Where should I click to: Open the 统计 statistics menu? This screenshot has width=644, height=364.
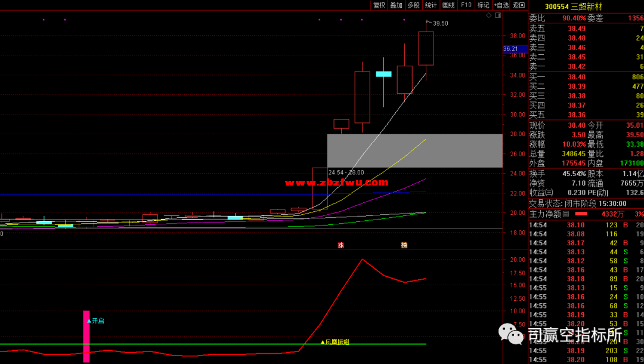431,5
